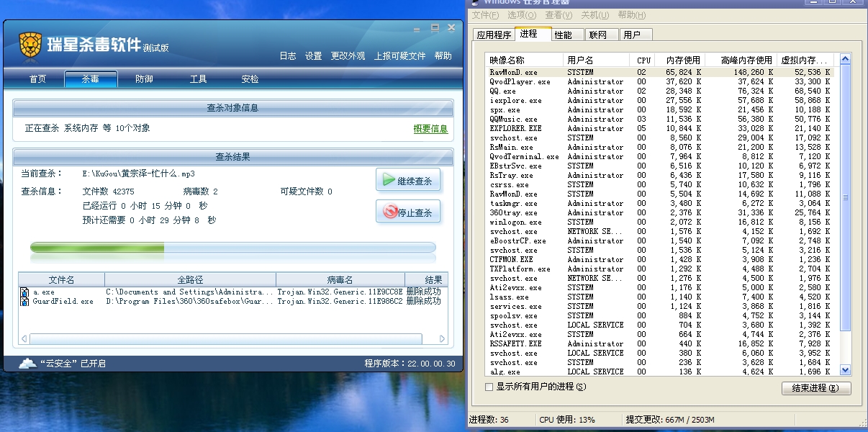868x432 pixels.
Task: Toggle show processes from all users checkbox
Action: (x=489, y=387)
